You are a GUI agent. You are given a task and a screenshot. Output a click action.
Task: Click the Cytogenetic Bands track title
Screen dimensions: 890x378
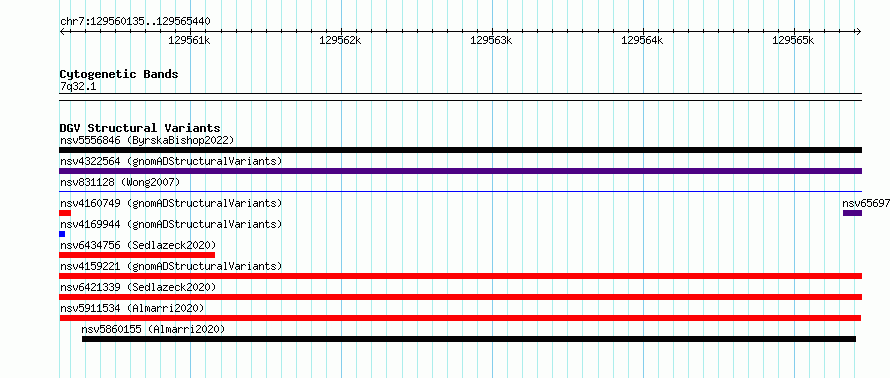pos(119,74)
